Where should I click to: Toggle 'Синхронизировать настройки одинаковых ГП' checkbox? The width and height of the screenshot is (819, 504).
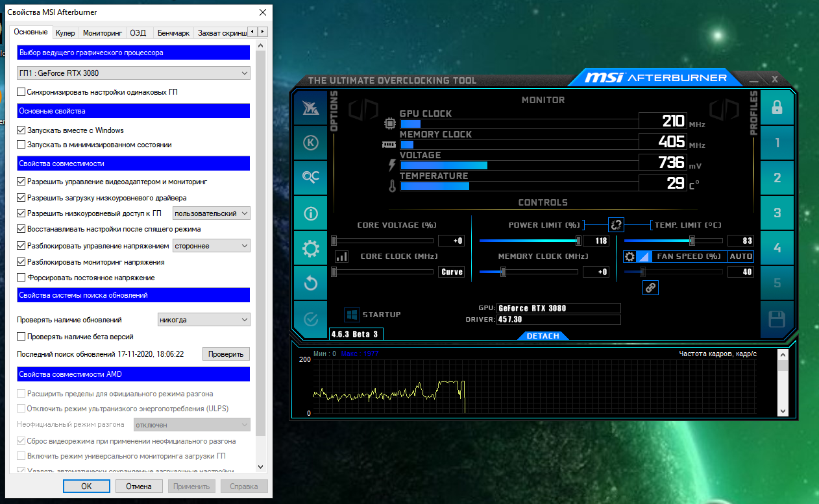21,92
